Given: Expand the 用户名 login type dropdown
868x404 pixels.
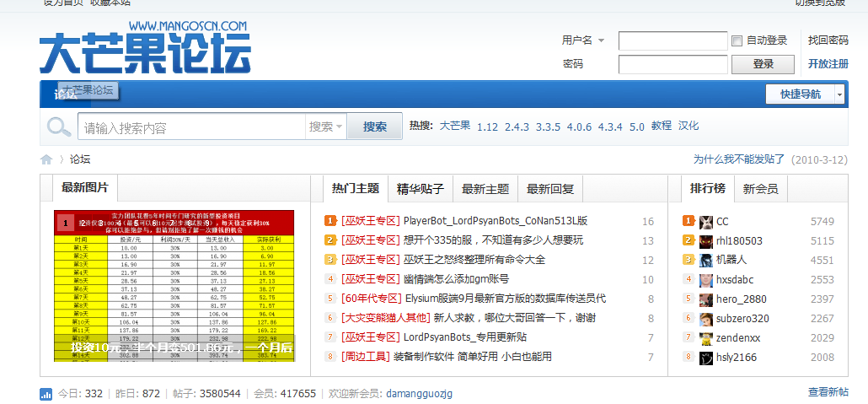Looking at the screenshot, I should pos(583,40).
